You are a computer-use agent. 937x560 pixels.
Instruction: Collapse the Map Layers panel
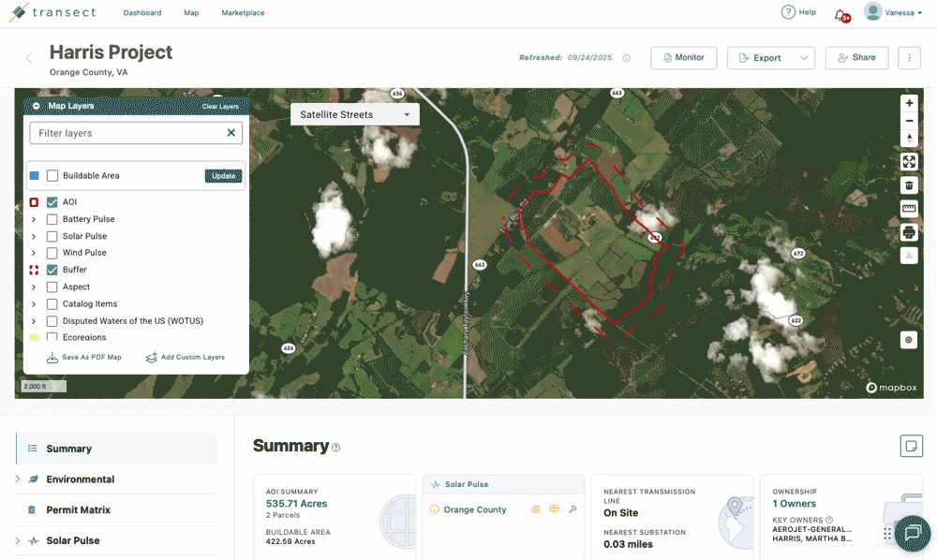tap(37, 106)
